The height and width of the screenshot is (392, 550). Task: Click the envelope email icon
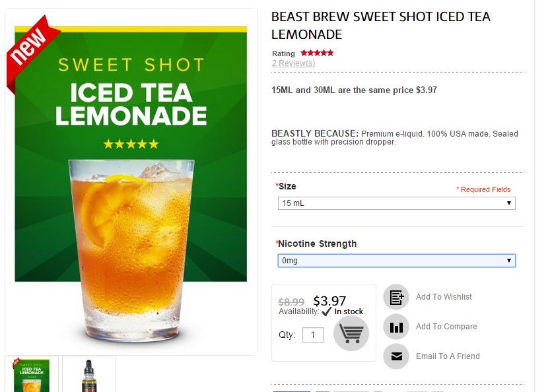396,356
